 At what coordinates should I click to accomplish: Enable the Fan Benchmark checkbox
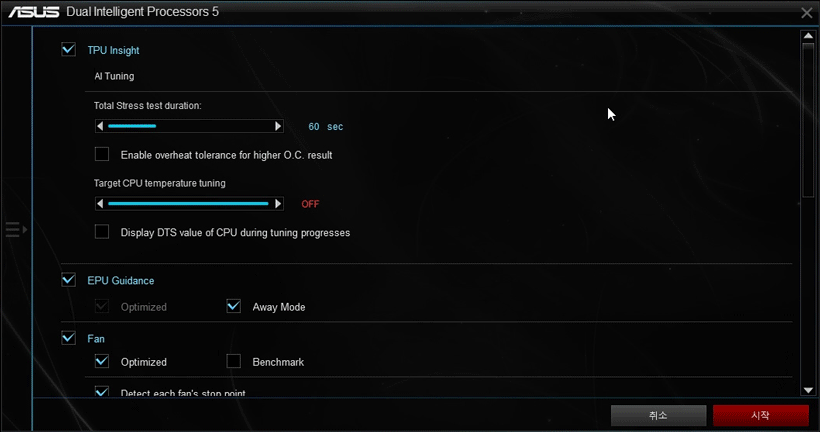[x=234, y=361]
